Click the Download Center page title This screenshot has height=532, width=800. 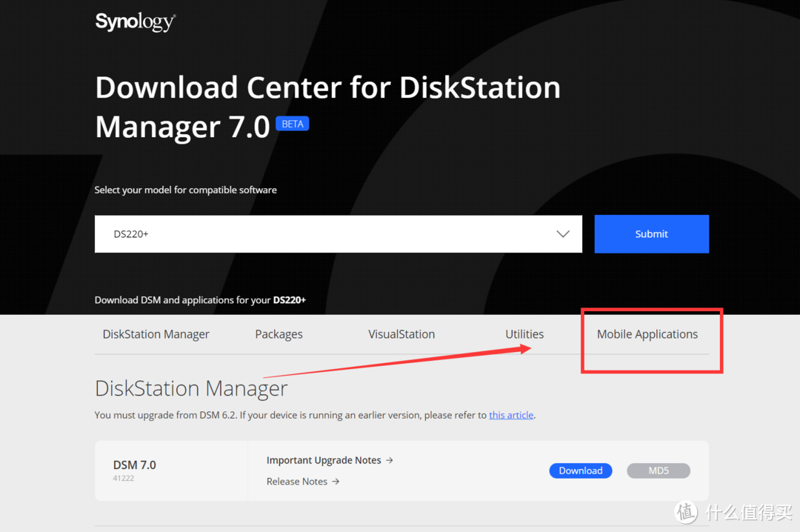327,107
